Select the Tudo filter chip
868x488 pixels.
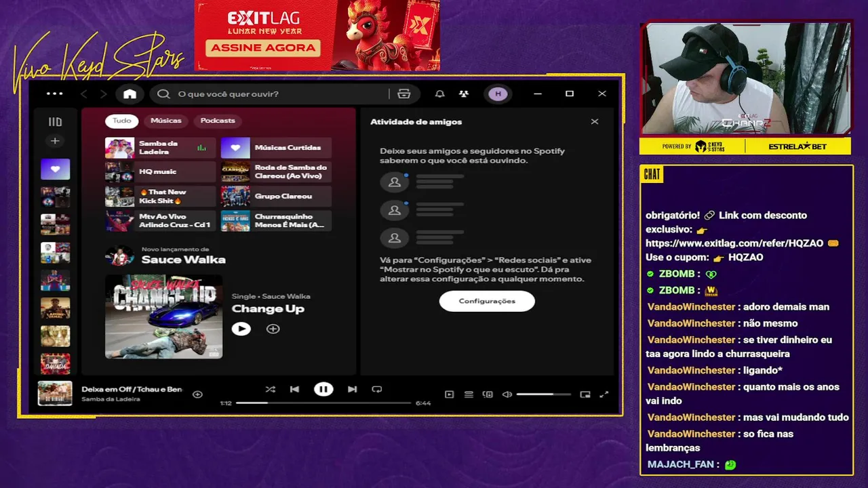[122, 121]
